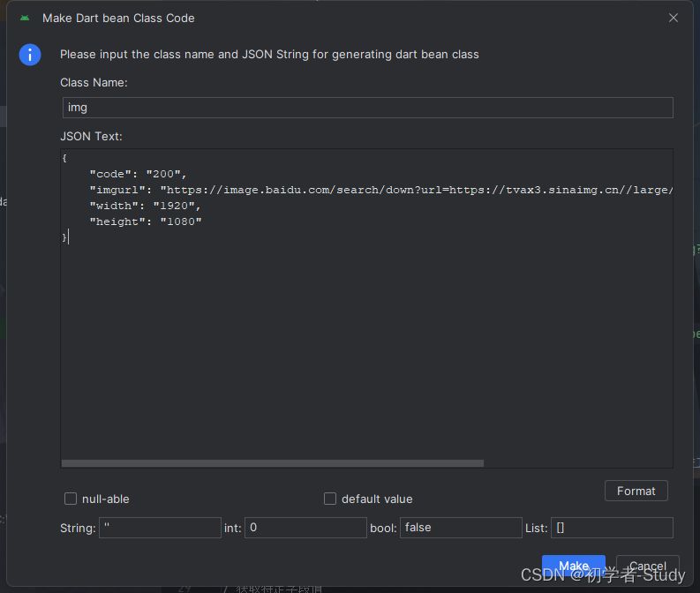Click the dialog title Make Dart bean Class Code
Image resolution: width=700 pixels, height=593 pixels.
point(118,18)
